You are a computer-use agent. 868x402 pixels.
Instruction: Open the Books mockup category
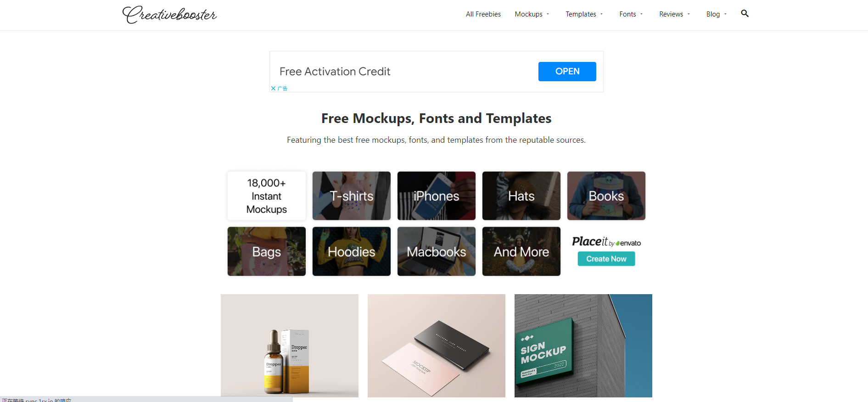(x=606, y=196)
